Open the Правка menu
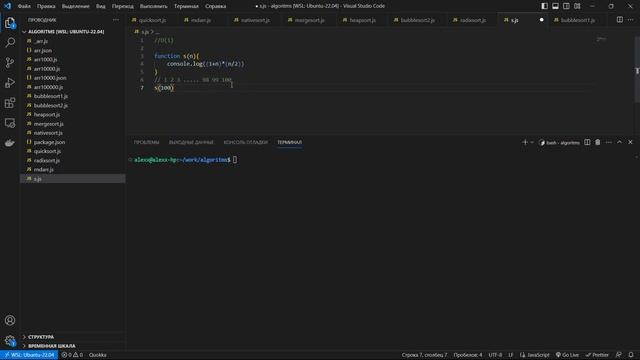Viewport: 640px width, 360px height. [x=46, y=6]
